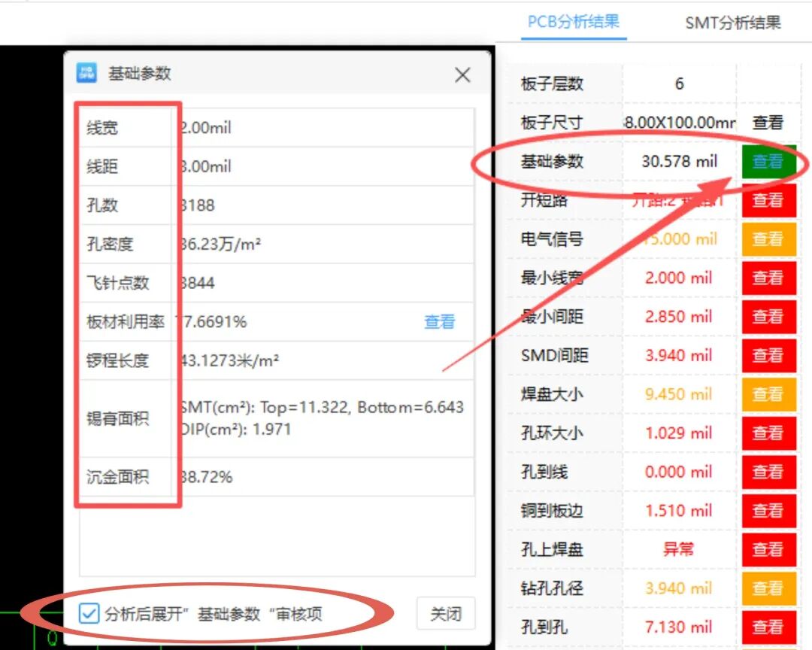The width and height of the screenshot is (812, 650).
Task: Select the 线宽 row in the dialog
Action: point(277,127)
